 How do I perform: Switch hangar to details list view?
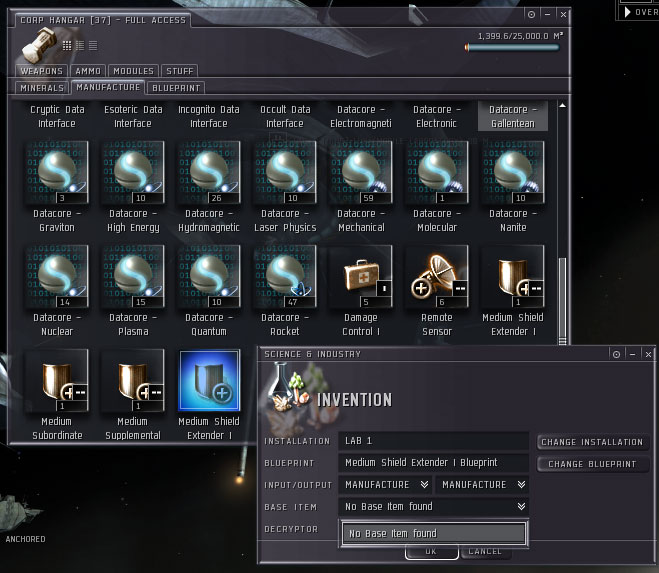pyautogui.click(x=80, y=45)
